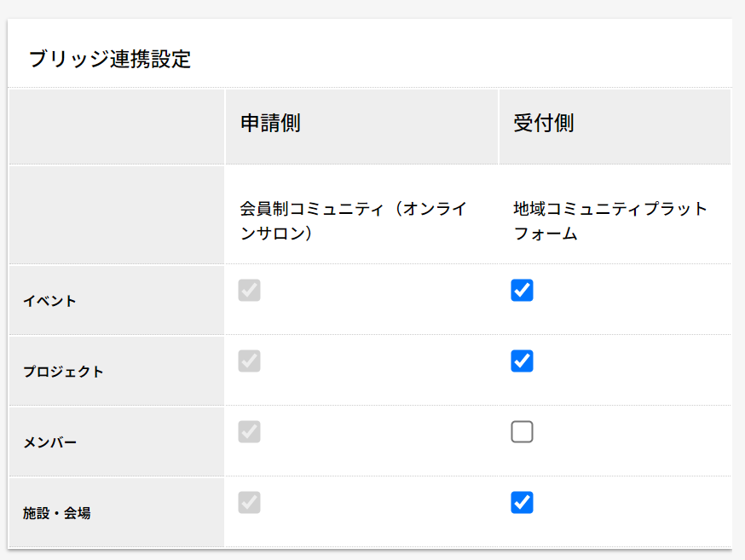Screen dimensions: 745x560
Task: Click the ブリッジ連携設定 panel title
Action: pos(110,59)
